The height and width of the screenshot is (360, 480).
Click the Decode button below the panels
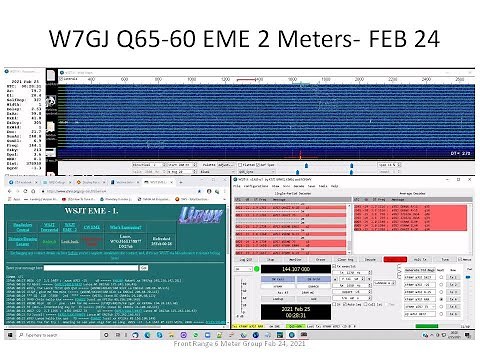370,259
